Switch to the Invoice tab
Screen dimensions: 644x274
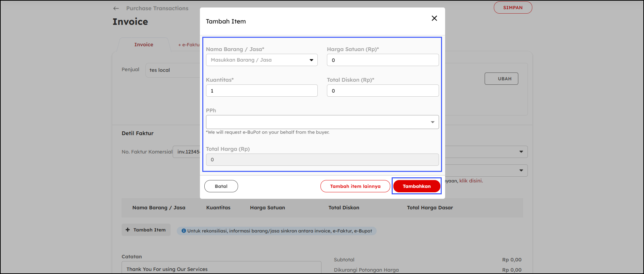(x=144, y=45)
